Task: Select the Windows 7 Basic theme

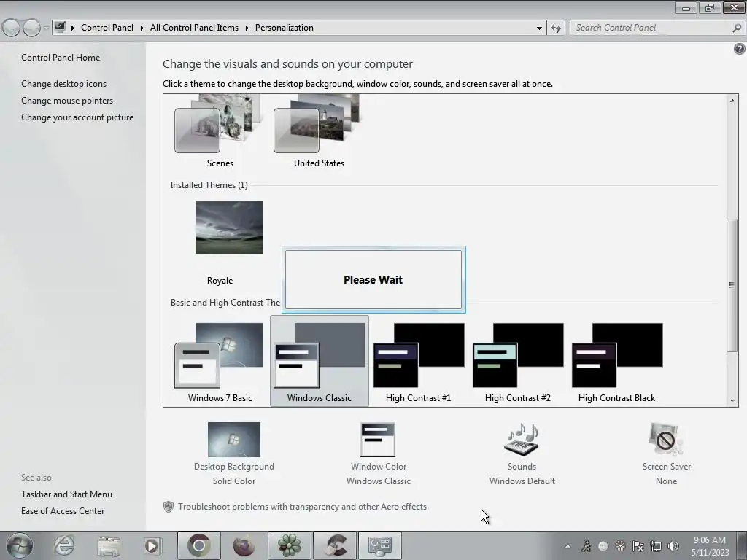Action: coord(220,363)
